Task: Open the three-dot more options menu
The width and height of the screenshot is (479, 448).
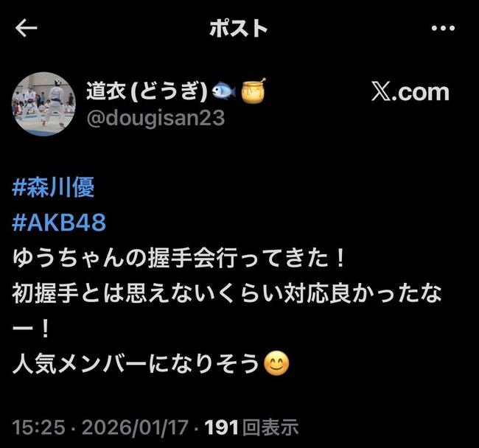Action: tap(443, 29)
